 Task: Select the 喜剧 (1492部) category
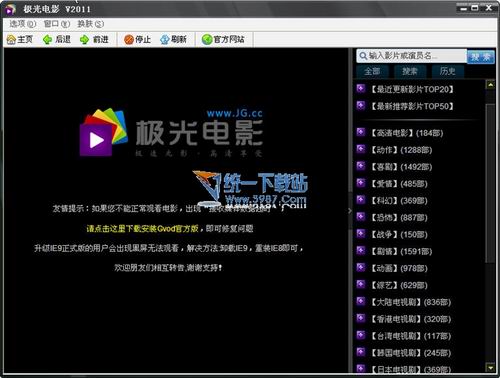401,167
